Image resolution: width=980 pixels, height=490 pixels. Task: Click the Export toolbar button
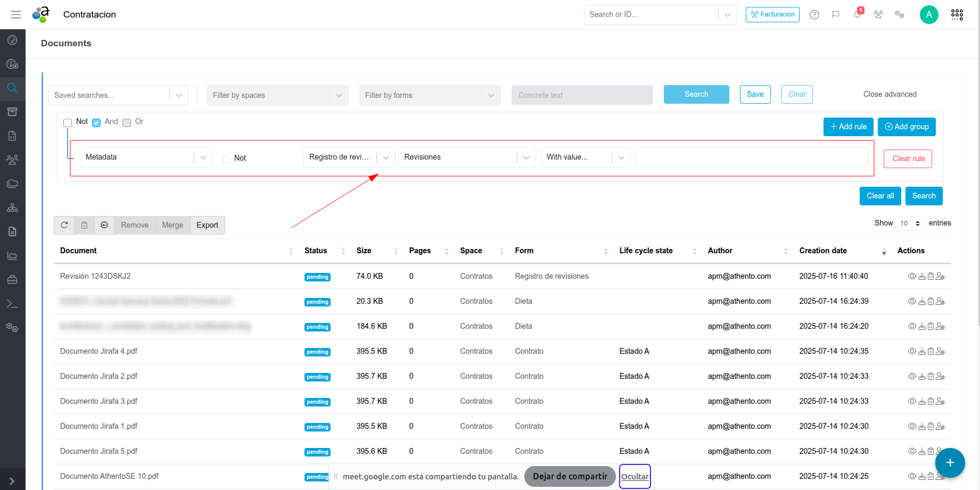pyautogui.click(x=207, y=225)
